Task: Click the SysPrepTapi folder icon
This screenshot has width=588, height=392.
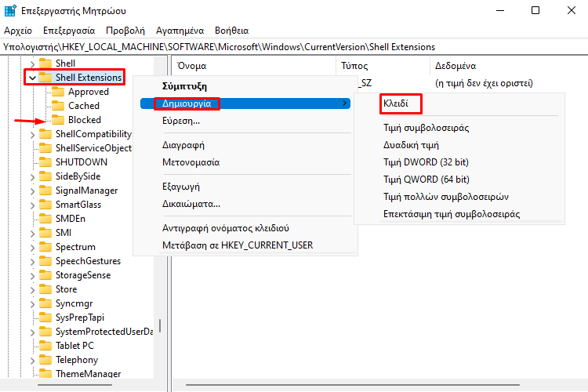Action: [x=45, y=318]
